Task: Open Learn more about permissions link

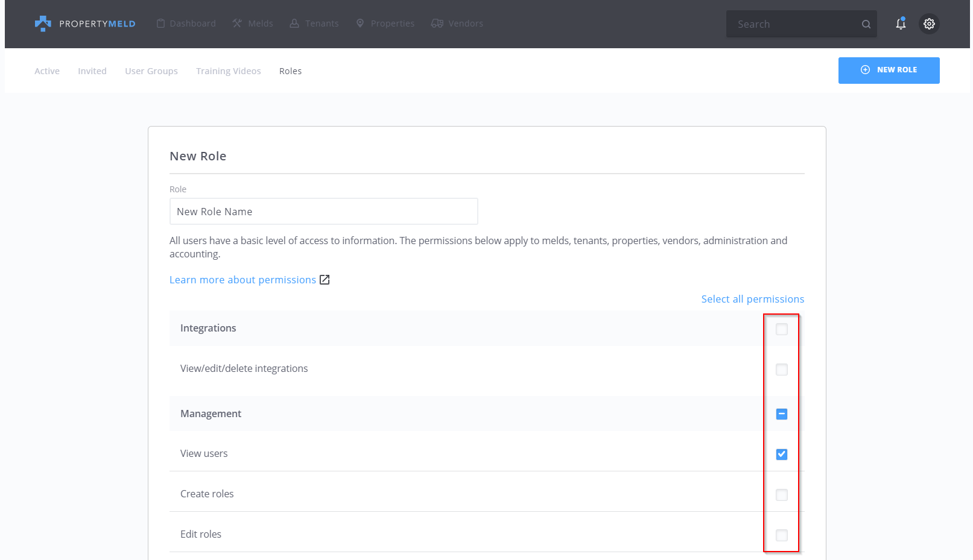Action: click(243, 280)
